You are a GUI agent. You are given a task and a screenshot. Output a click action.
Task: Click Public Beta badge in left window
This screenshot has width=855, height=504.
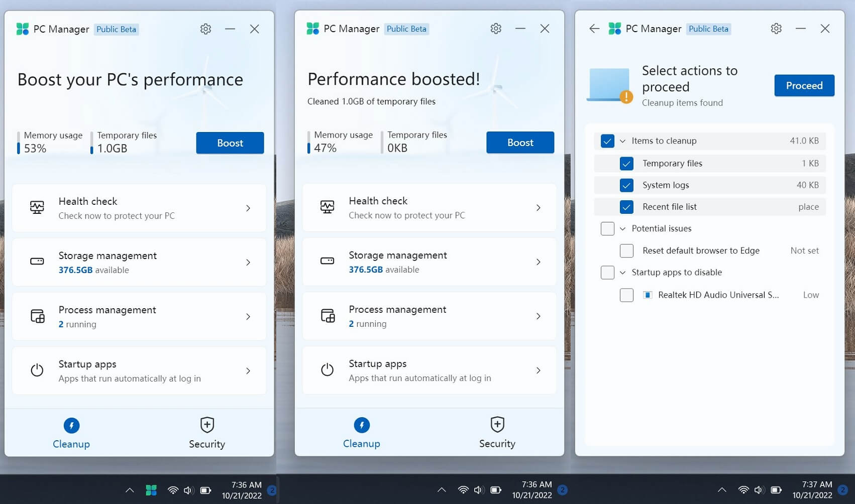[117, 29]
